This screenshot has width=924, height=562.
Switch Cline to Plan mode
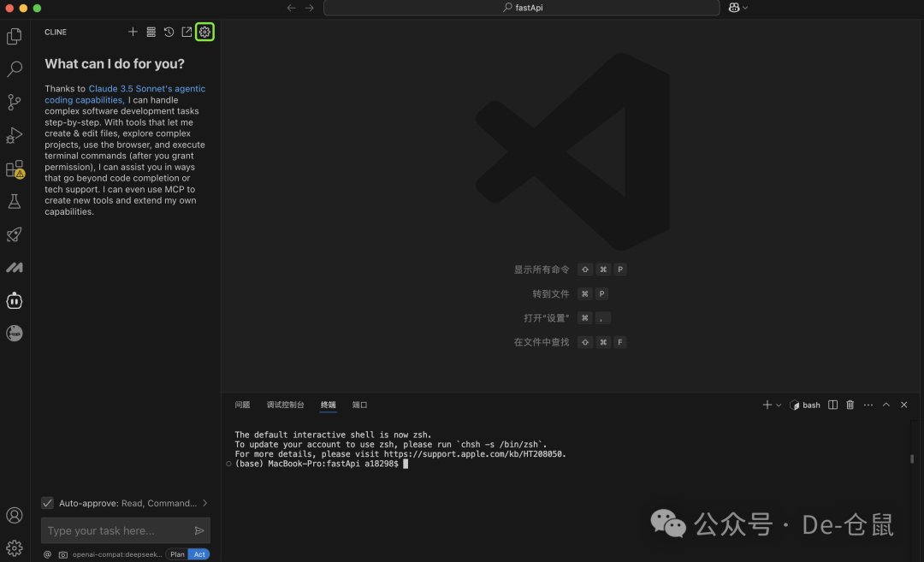[177, 554]
